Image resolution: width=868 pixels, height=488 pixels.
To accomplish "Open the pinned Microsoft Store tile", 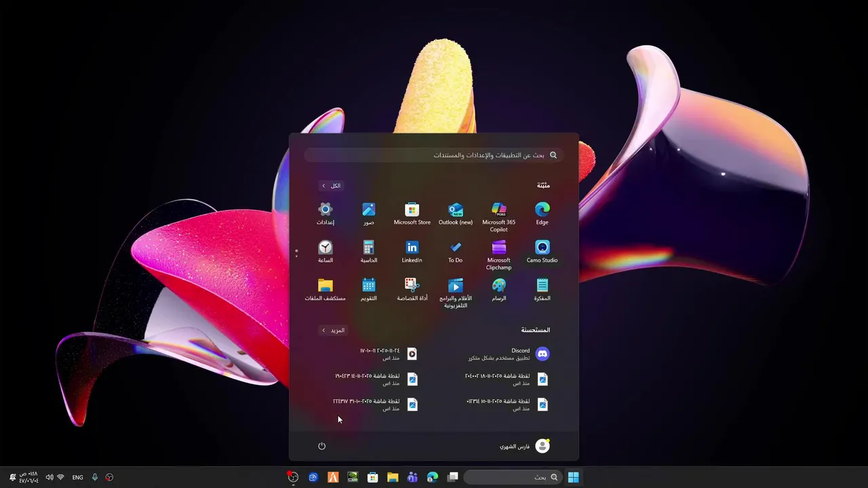I will click(x=412, y=213).
